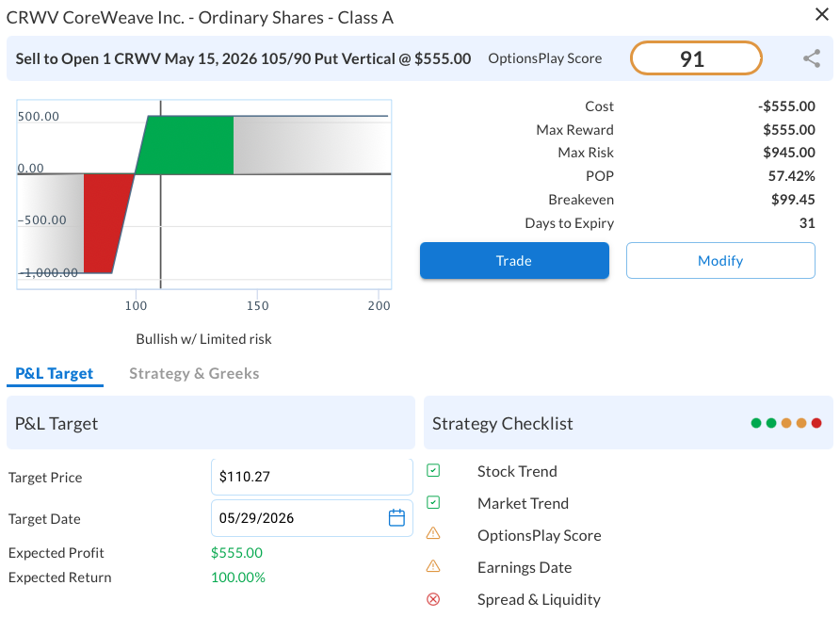This screenshot has height=618, width=840.
Task: Close the CRWV strategy dialog
Action: coord(822,14)
